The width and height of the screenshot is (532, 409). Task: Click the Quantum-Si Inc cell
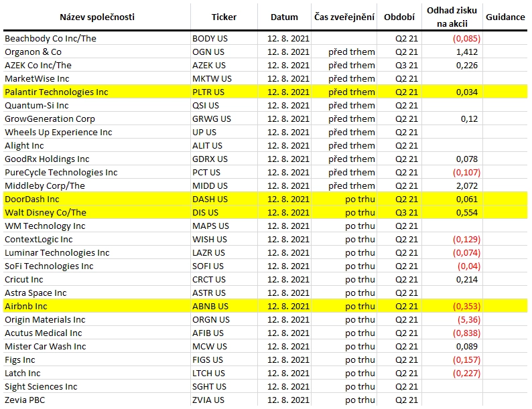tap(96, 105)
